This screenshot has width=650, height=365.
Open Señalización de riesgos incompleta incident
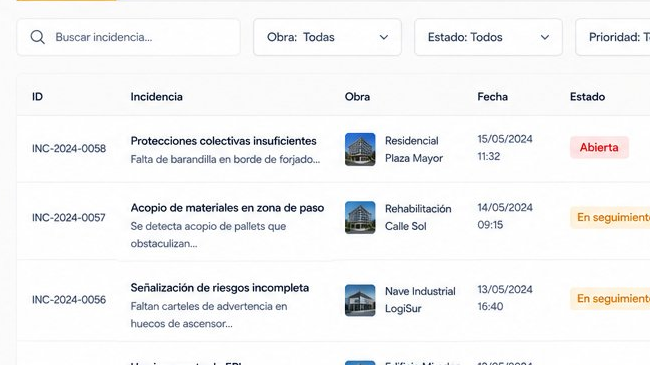[220, 288]
